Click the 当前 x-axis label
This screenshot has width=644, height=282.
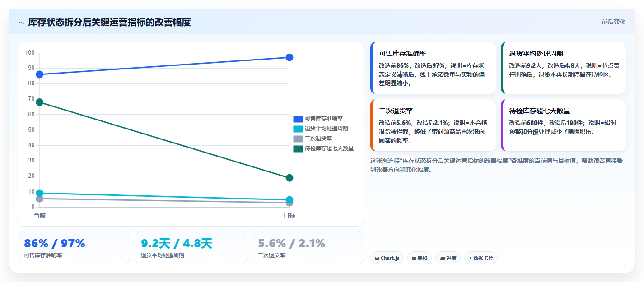coord(40,216)
